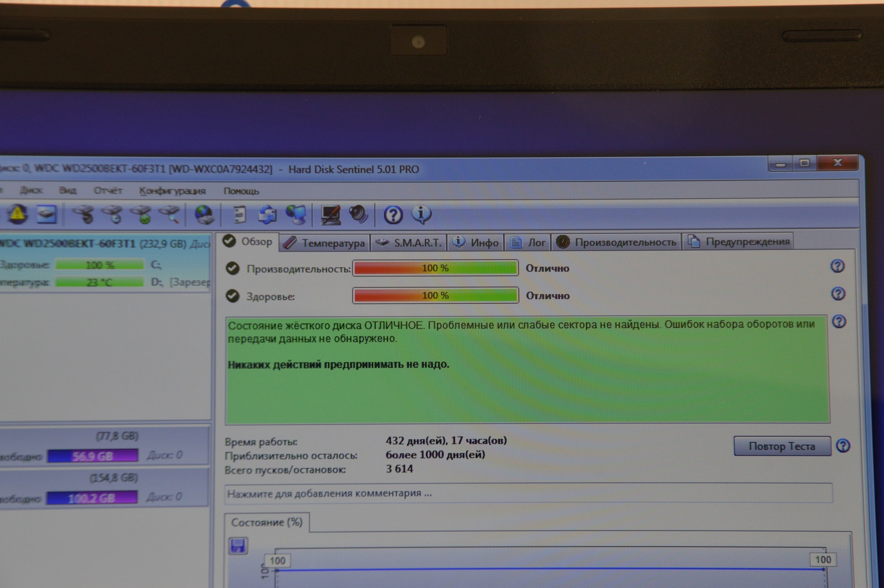
Task: Click the globe with monitor toolbar icon
Action: (x=296, y=215)
